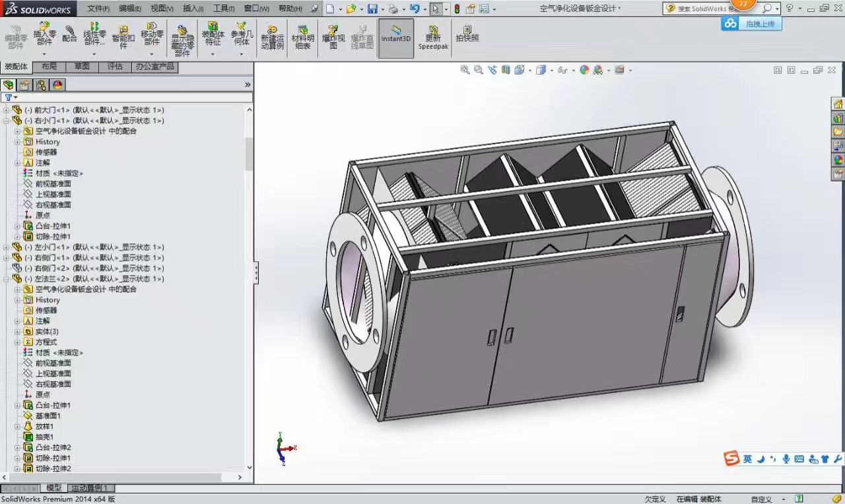Toggle the Instant3D button
The width and height of the screenshot is (845, 504).
[x=396, y=38]
